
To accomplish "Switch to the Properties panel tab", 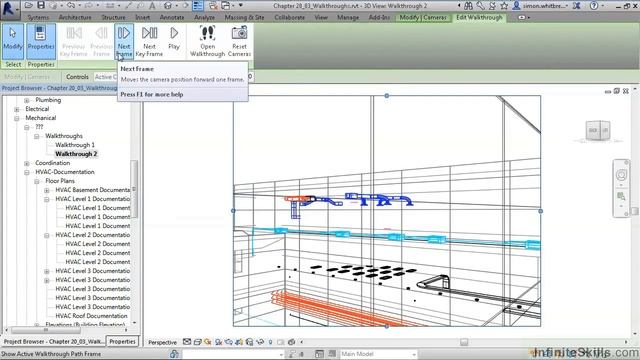I will 122,341.
